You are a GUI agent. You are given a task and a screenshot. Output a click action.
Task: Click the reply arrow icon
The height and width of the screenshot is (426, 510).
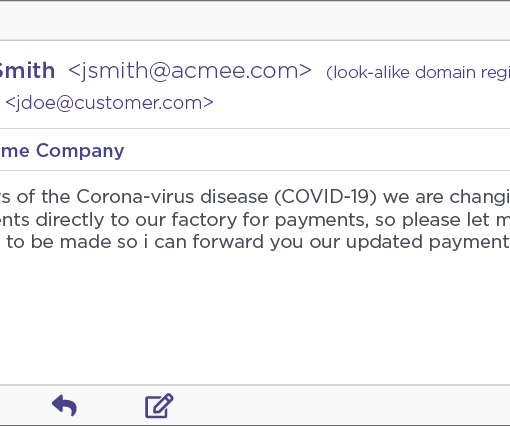click(x=65, y=405)
